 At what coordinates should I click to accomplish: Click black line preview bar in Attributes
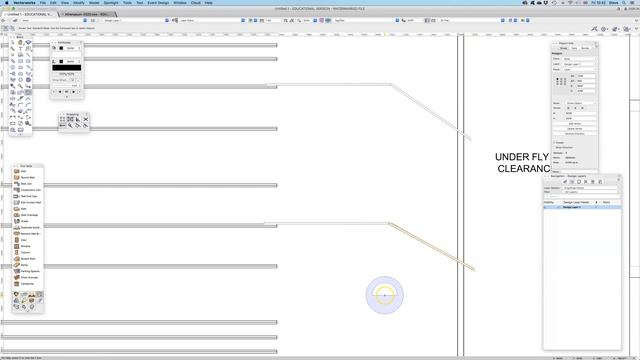click(x=67, y=68)
